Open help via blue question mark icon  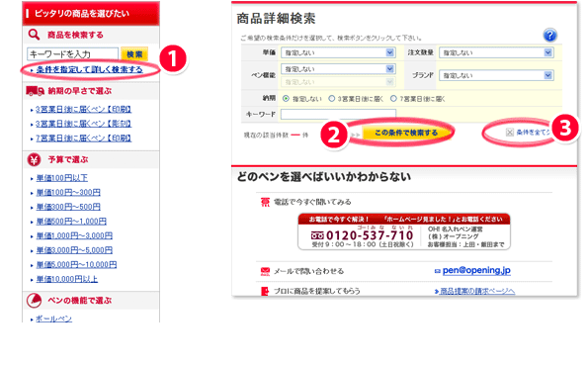tap(549, 36)
